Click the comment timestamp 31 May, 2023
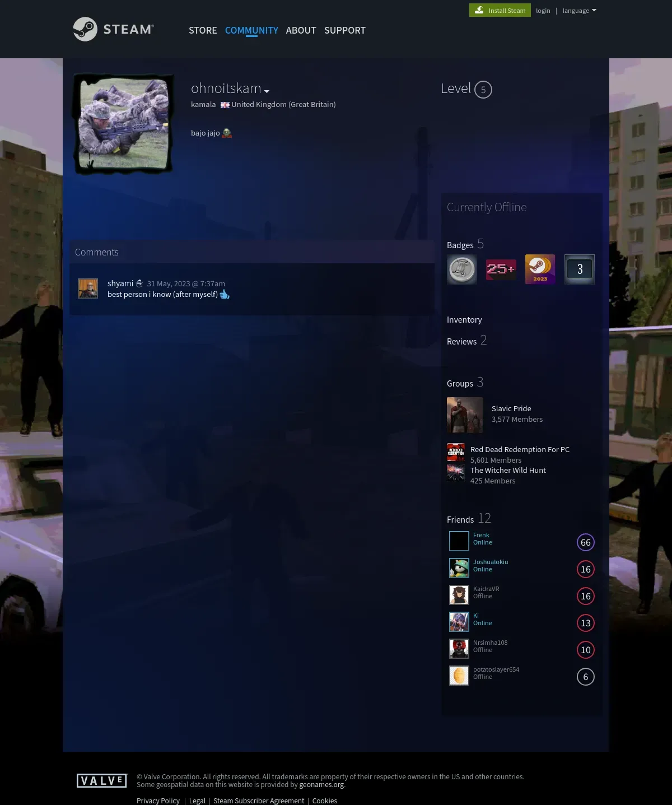This screenshot has width=672, height=805. click(186, 284)
